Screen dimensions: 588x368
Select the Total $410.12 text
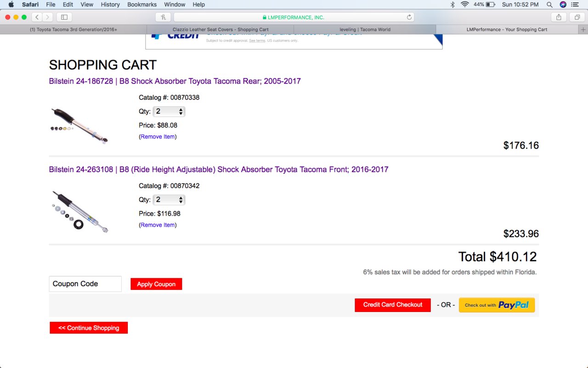pyautogui.click(x=498, y=257)
